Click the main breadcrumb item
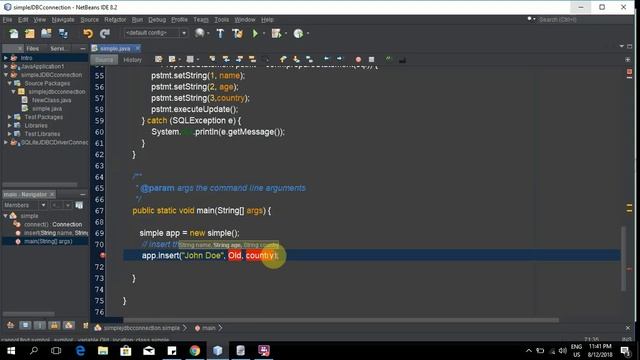This screenshot has width=640, height=360. coord(209,328)
